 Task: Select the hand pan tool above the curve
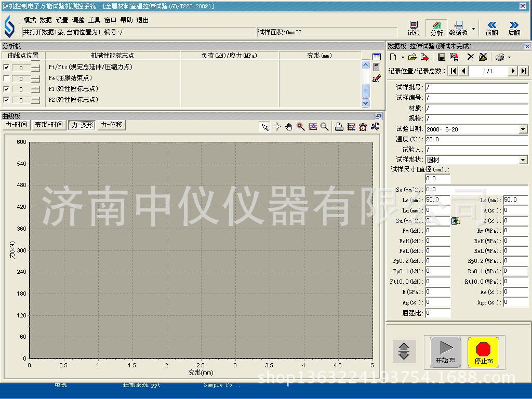(288, 127)
